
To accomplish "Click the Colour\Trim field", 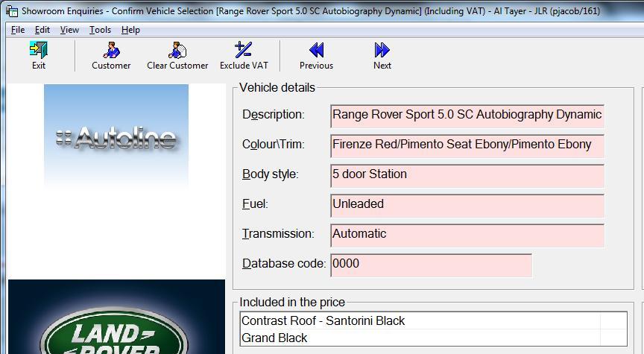I will (467, 146).
